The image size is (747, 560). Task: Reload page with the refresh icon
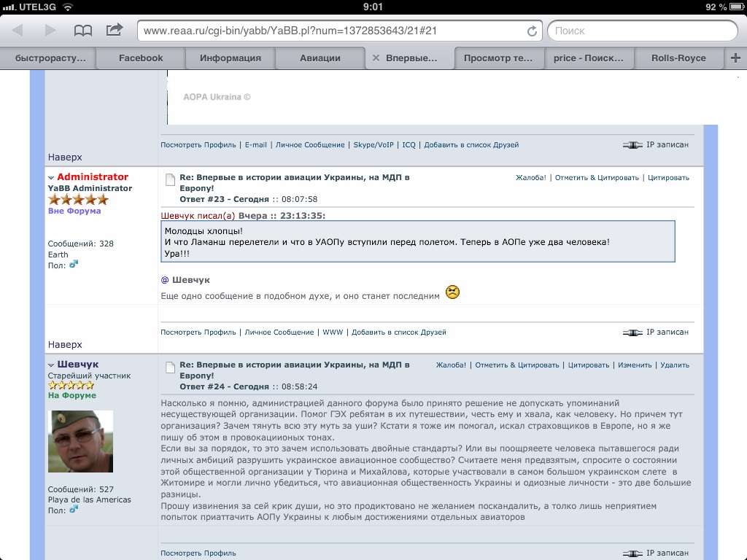coord(532,31)
